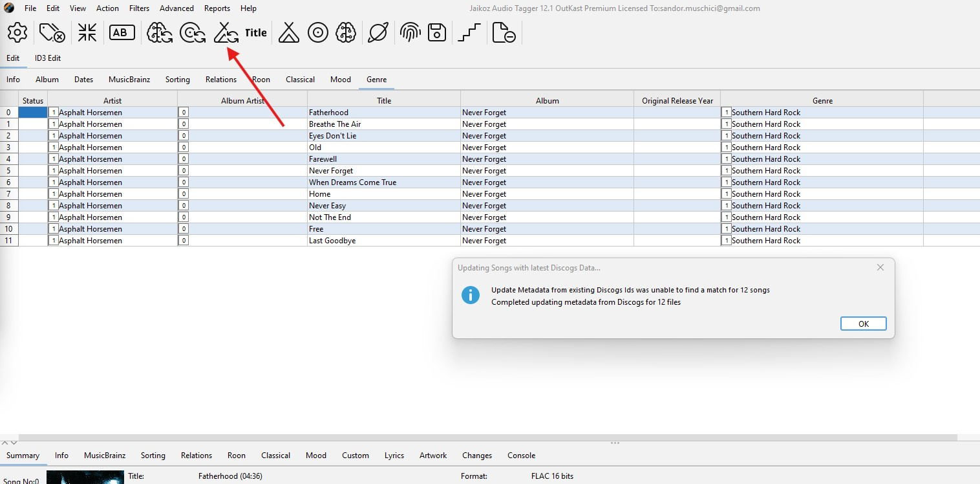Click the document with minus icon

tap(504, 32)
